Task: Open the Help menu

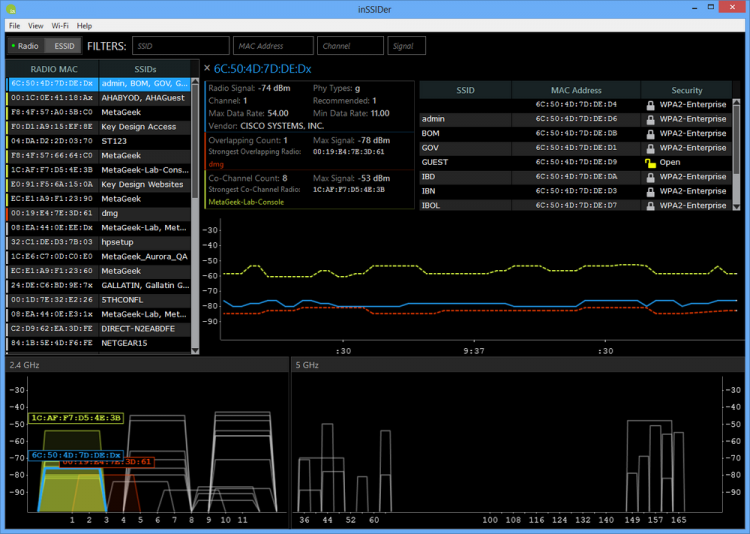Action: [84, 26]
